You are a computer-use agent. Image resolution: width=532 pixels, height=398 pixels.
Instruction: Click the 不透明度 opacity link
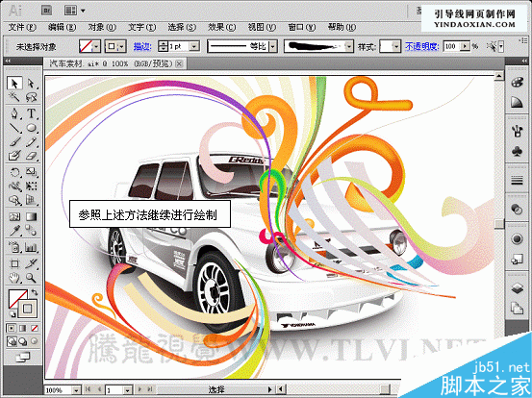[x=422, y=46]
